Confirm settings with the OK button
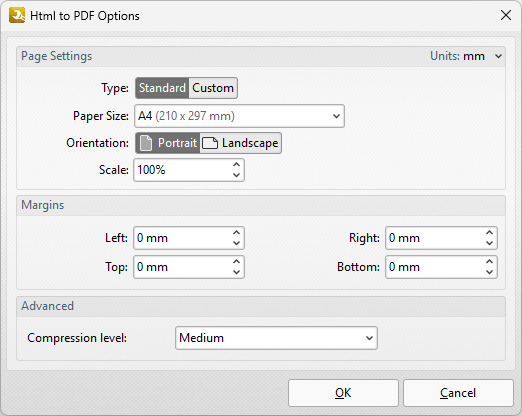Image resolution: width=522 pixels, height=416 pixels. tap(343, 393)
